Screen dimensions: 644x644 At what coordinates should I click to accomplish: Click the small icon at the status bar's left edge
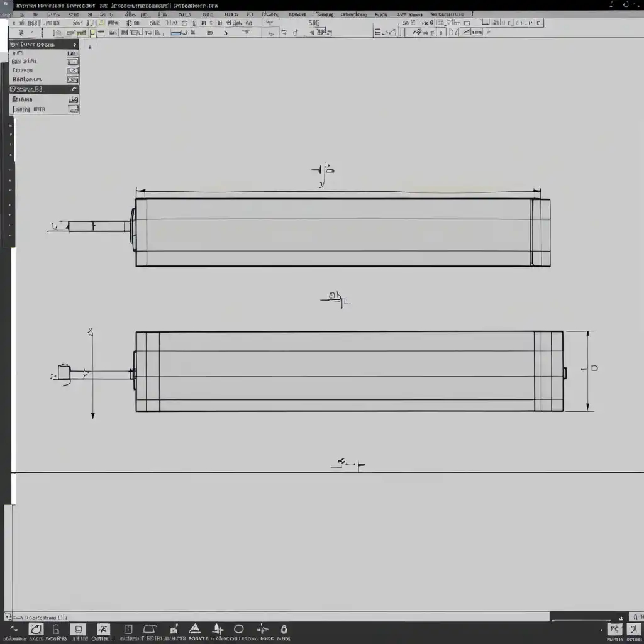[8, 617]
